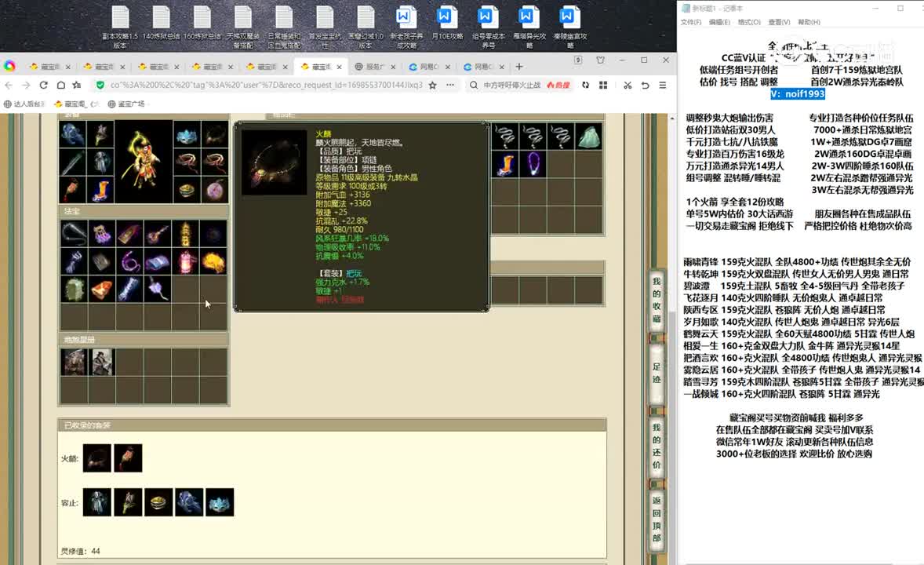The height and width of the screenshot is (565, 924).
Task: Select the blue mask equipment item
Action: (187, 136)
